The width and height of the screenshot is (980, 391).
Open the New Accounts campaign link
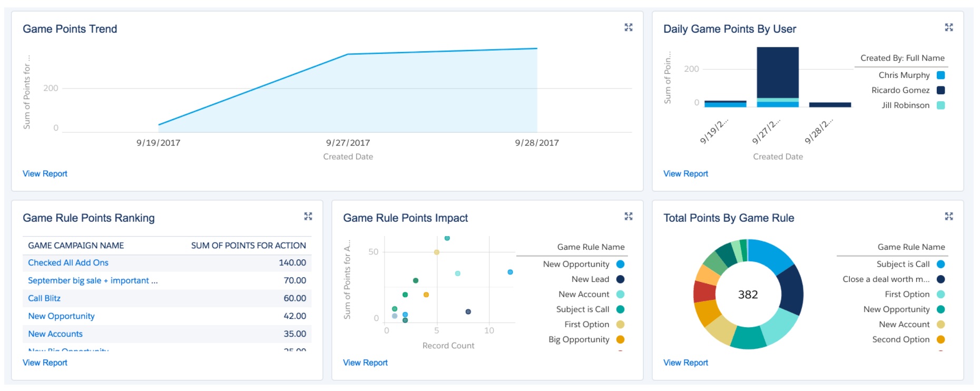[55, 334]
